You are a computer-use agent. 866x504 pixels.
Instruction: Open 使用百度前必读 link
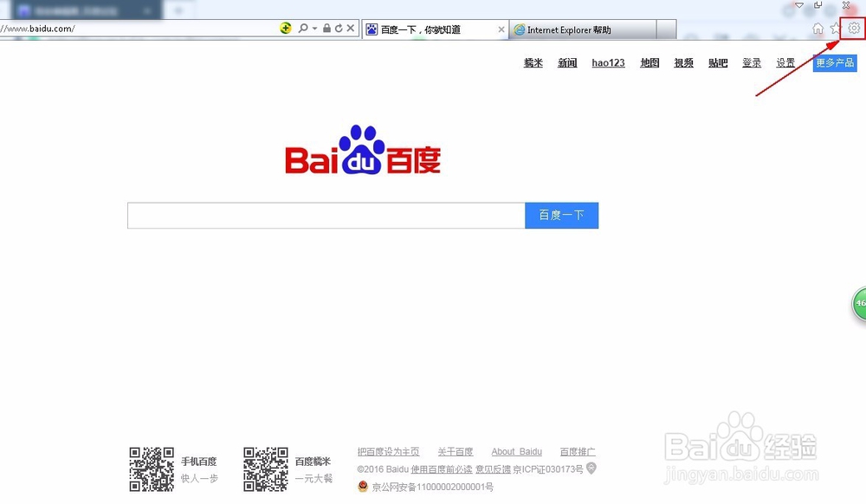tap(442, 469)
